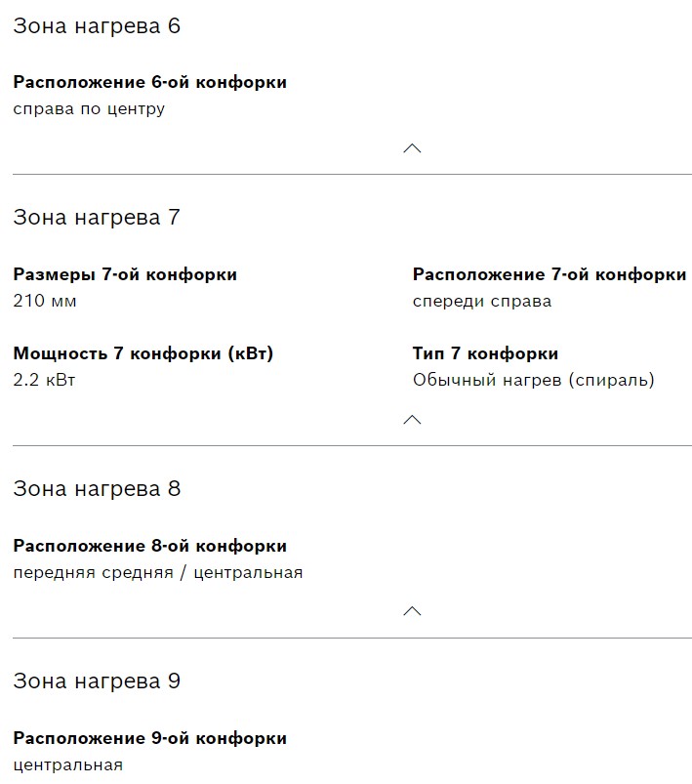Collapse the Зона нагрева 7 section chevron
The height and width of the screenshot is (784, 692).
pyautogui.click(x=412, y=420)
